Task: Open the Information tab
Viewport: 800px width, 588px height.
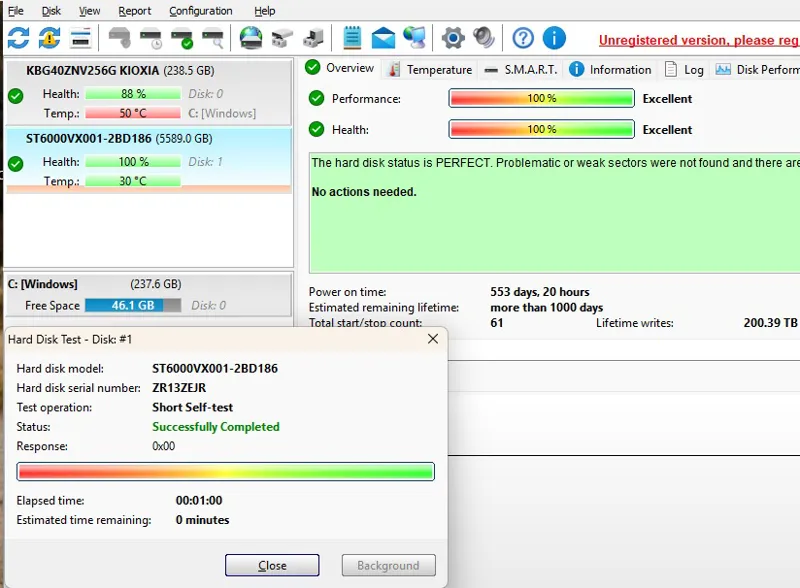Action: click(611, 70)
